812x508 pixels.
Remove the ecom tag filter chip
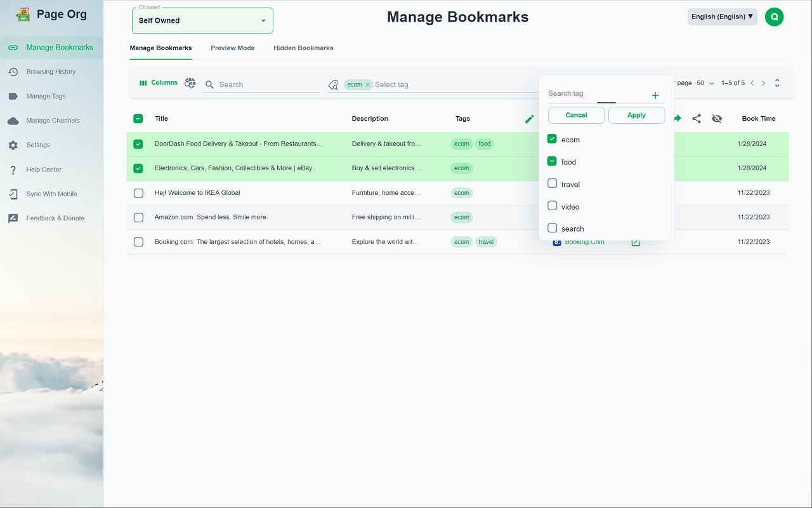point(368,84)
